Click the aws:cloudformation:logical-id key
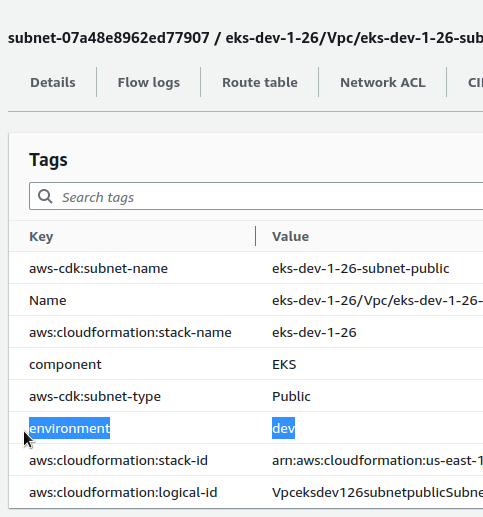483x517 pixels. [123, 492]
